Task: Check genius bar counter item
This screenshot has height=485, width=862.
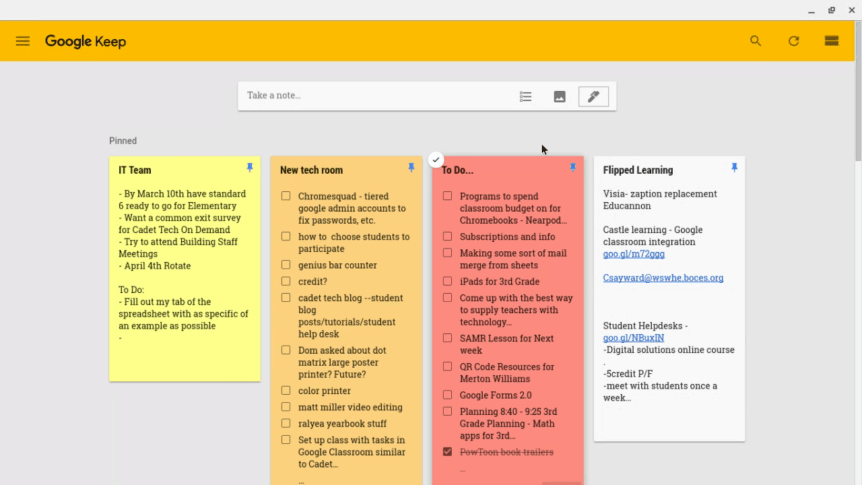Action: click(286, 265)
